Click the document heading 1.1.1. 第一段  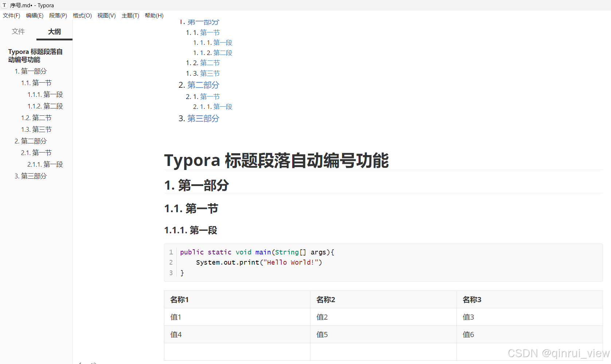coord(191,230)
